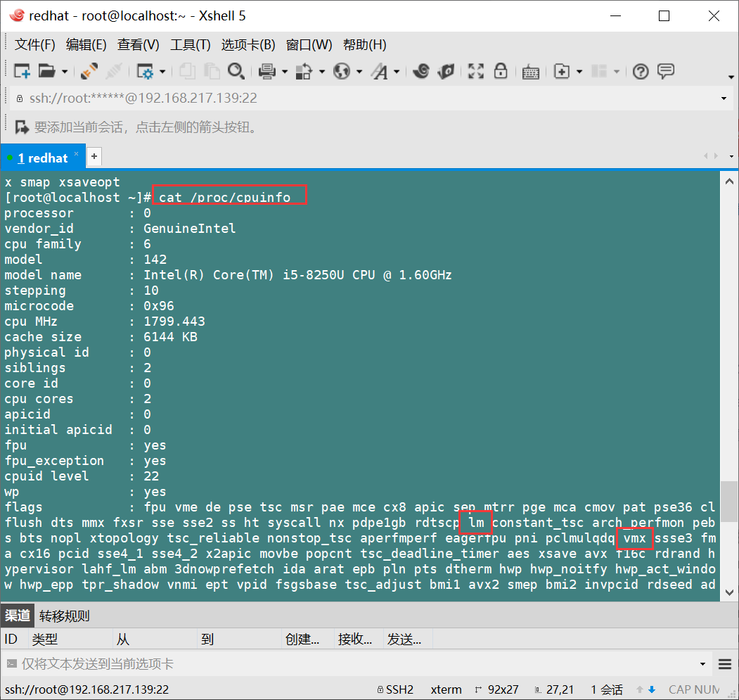Open session properties using the gear toolbar icon
This screenshot has height=700, width=739.
tap(146, 71)
